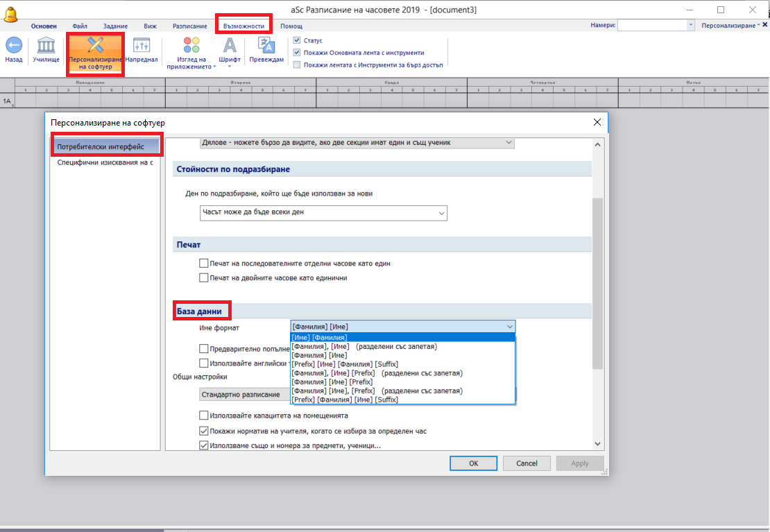Screen dimensions: 770x532
Task: Enable Покажи лентата с Инструменти за бърз достъп
Action: coord(297,65)
